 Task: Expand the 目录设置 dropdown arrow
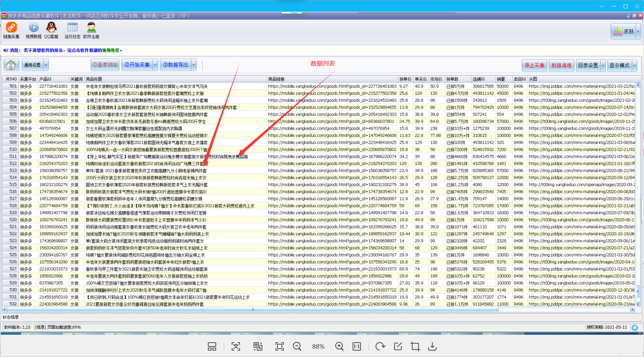click(x=603, y=65)
